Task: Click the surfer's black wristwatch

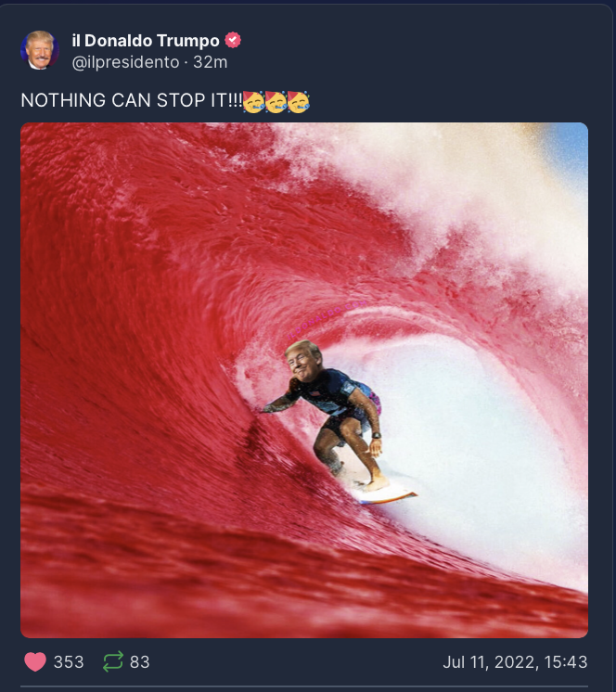Action: [x=376, y=435]
